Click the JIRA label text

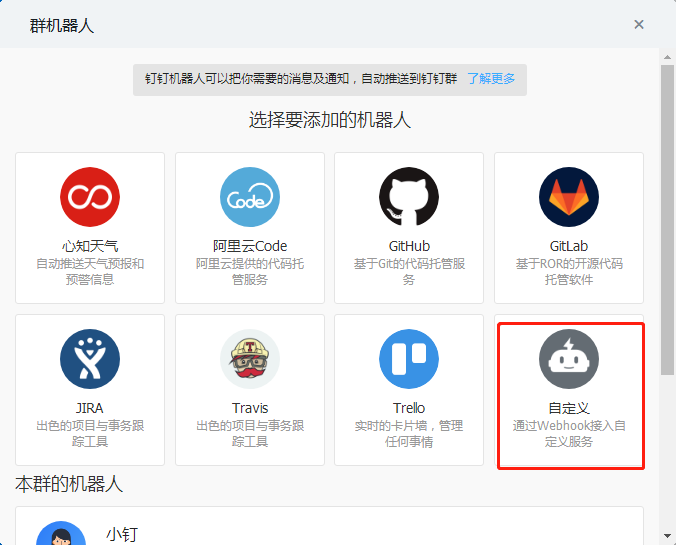[90, 408]
